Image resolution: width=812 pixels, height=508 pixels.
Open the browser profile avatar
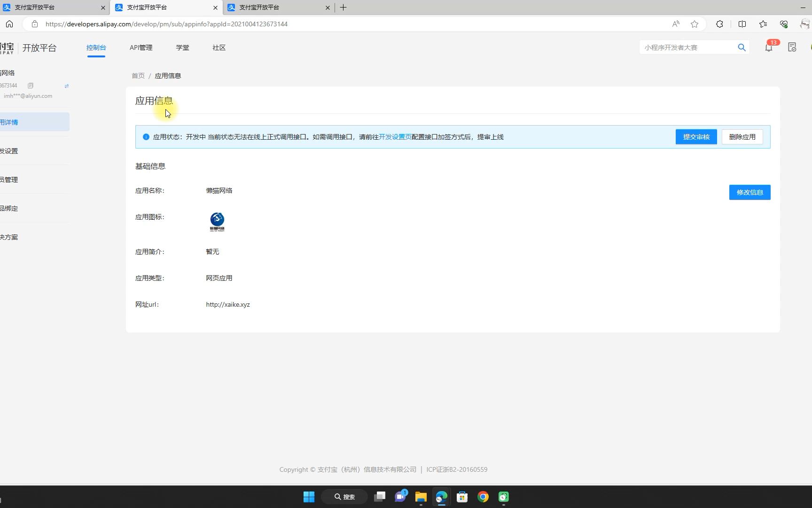coord(805,24)
